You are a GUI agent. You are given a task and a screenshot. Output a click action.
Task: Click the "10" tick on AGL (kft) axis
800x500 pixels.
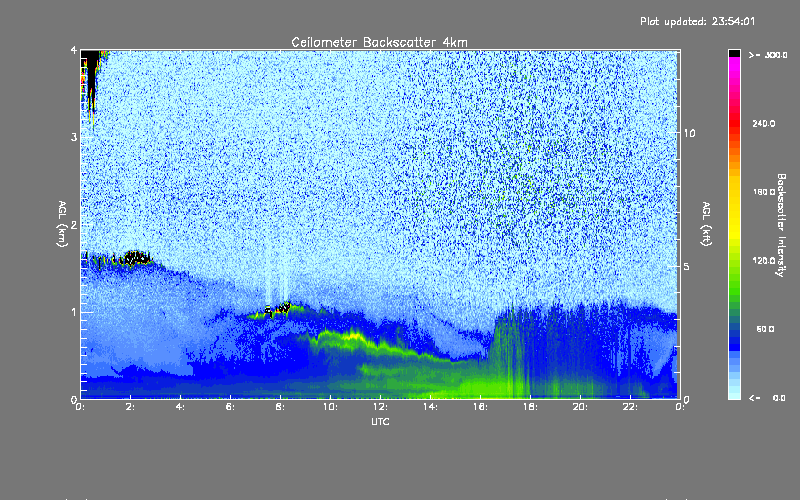point(689,133)
